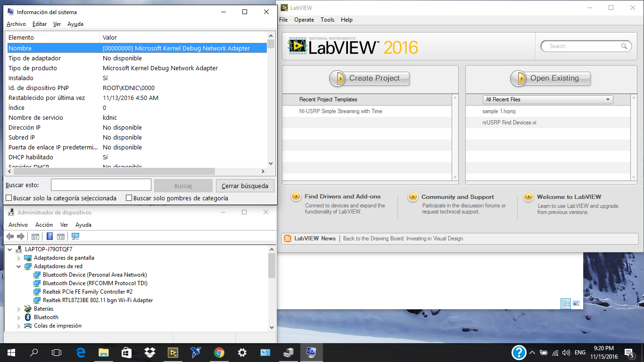644x362 pixels.
Task: Select Realtek PCIe FE Family Controller #2
Action: point(88,292)
